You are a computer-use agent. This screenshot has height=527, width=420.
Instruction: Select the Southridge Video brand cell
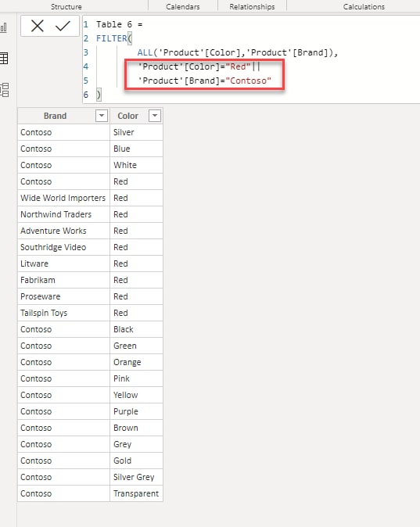63,247
